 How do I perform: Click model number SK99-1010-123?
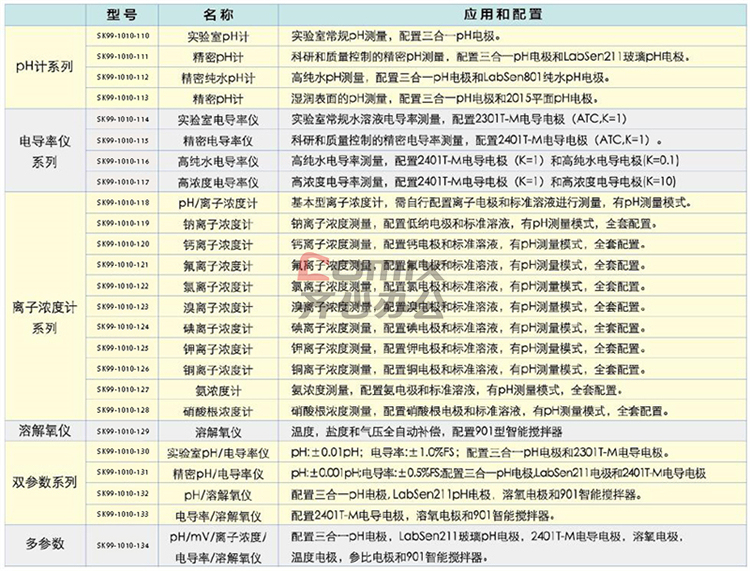[123, 307]
